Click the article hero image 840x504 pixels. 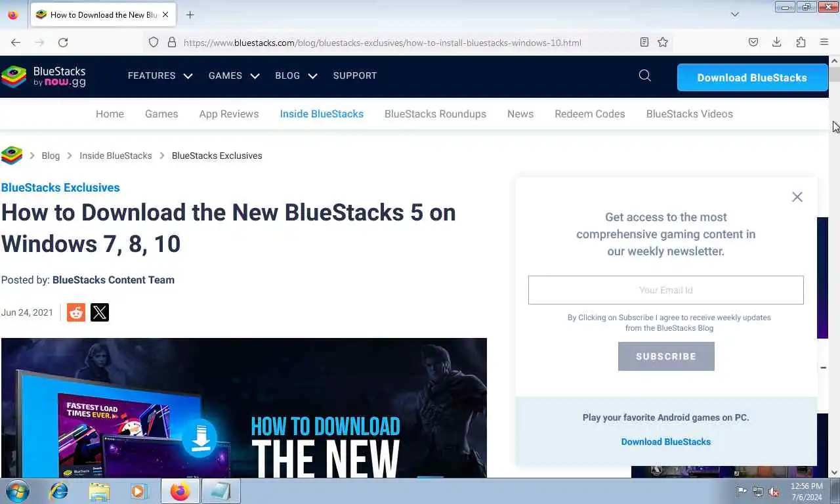[244, 408]
